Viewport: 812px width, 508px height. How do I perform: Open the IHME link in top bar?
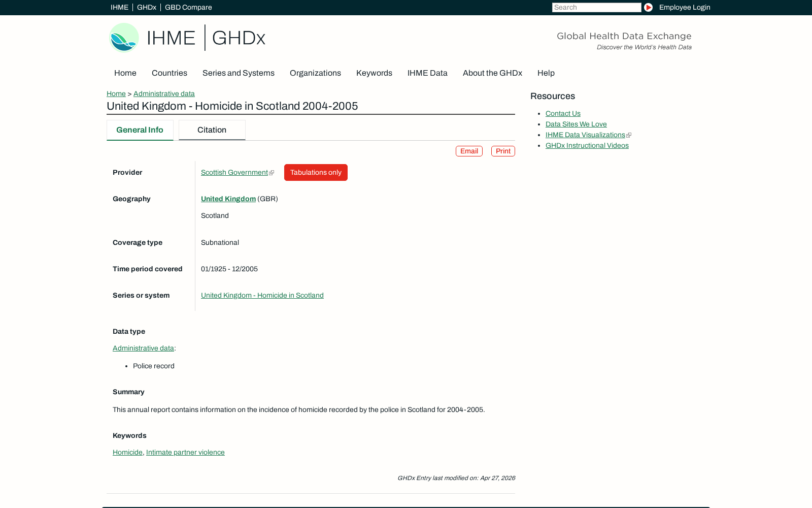tap(119, 7)
